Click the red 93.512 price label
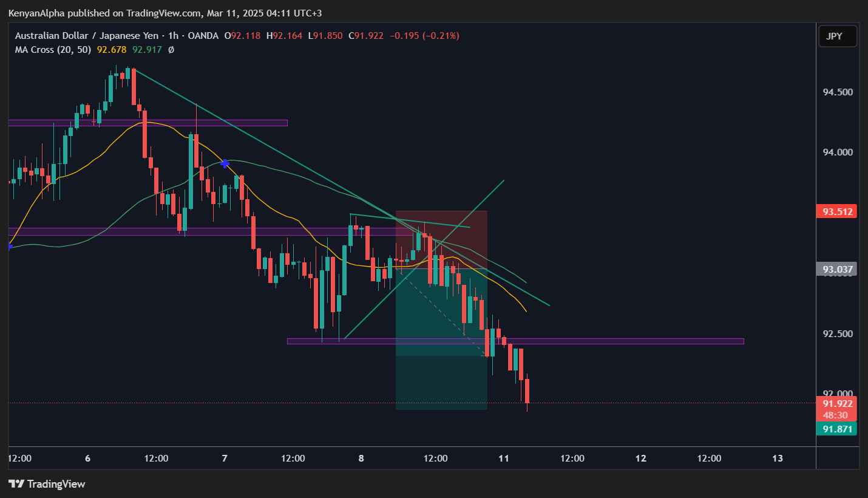 838,212
